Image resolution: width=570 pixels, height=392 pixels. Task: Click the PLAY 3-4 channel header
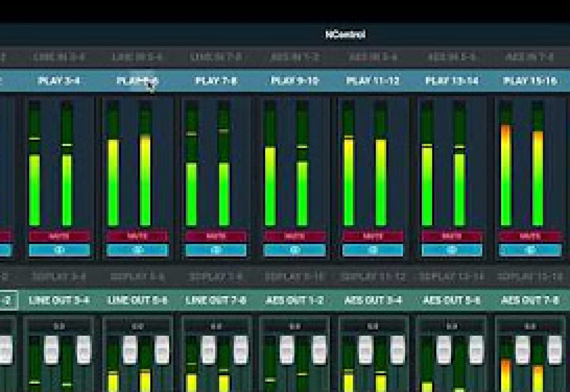coord(59,81)
